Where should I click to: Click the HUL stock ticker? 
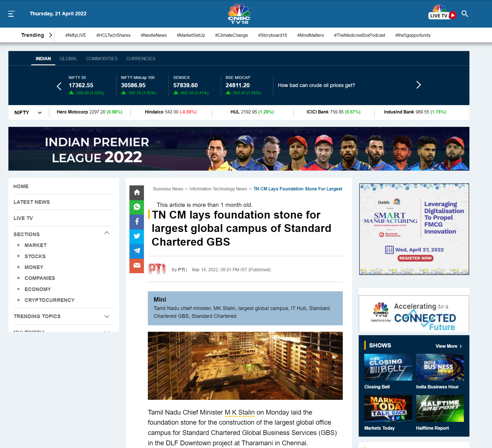tap(252, 112)
